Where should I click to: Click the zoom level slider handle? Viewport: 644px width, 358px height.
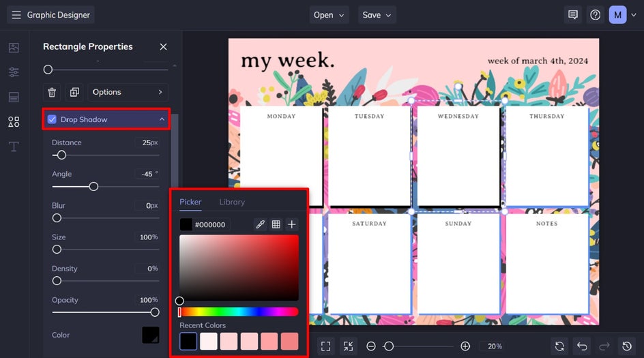click(389, 346)
